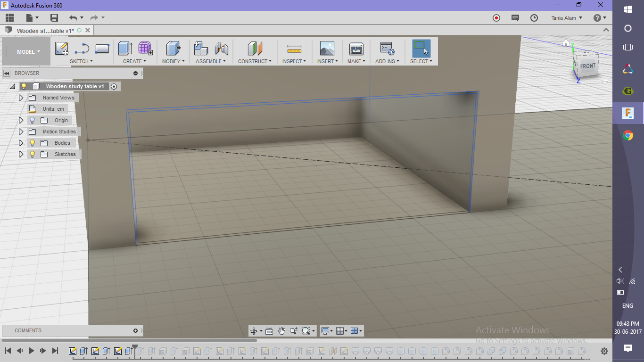Click the New Component icon

click(x=201, y=49)
